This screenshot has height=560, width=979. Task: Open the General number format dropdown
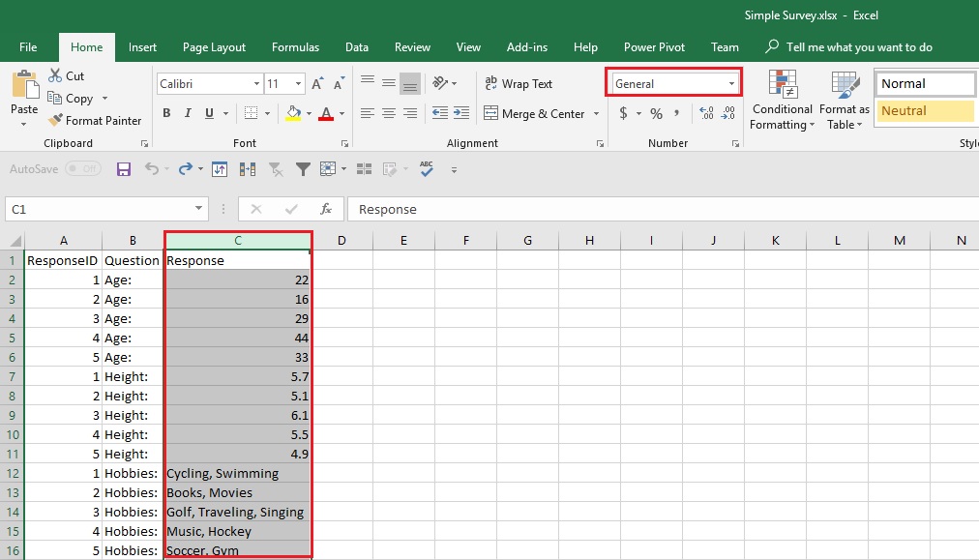(731, 83)
